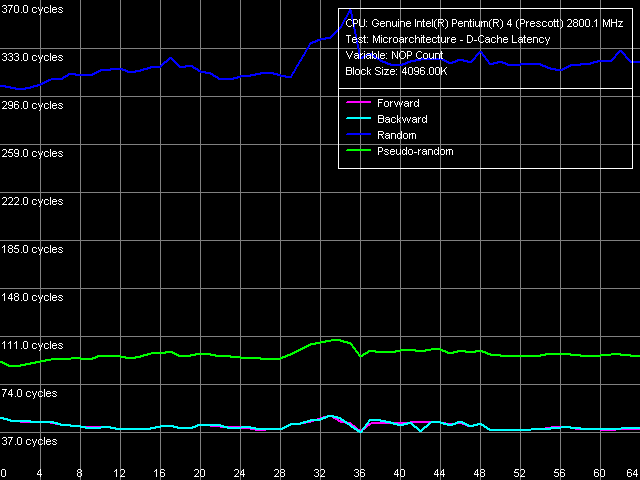
Task: Click the 259.0 cycles axis label
Action: click(32, 153)
